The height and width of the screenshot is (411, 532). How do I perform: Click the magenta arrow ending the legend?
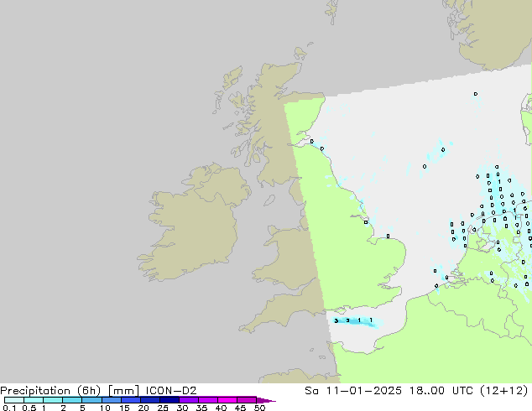click(x=267, y=400)
